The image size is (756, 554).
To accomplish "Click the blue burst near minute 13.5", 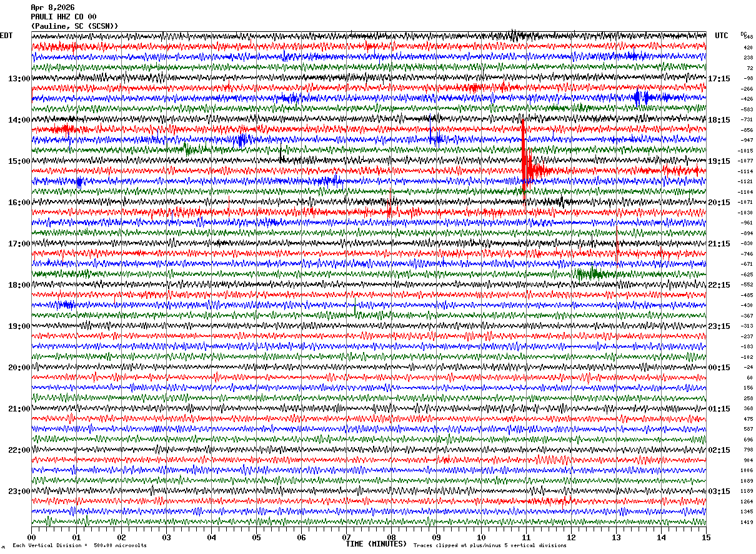I will tap(642, 98).
